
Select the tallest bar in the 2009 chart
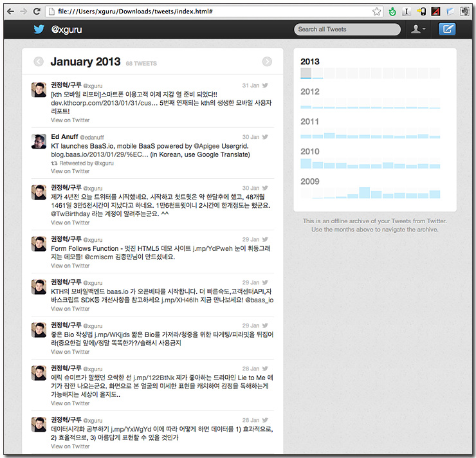(364, 193)
